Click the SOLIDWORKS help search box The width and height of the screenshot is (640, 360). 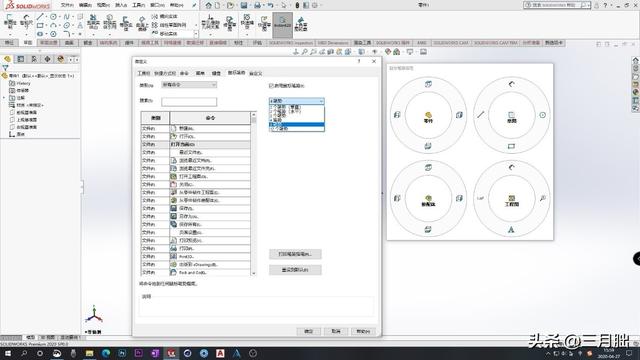pyautogui.click(x=557, y=5)
